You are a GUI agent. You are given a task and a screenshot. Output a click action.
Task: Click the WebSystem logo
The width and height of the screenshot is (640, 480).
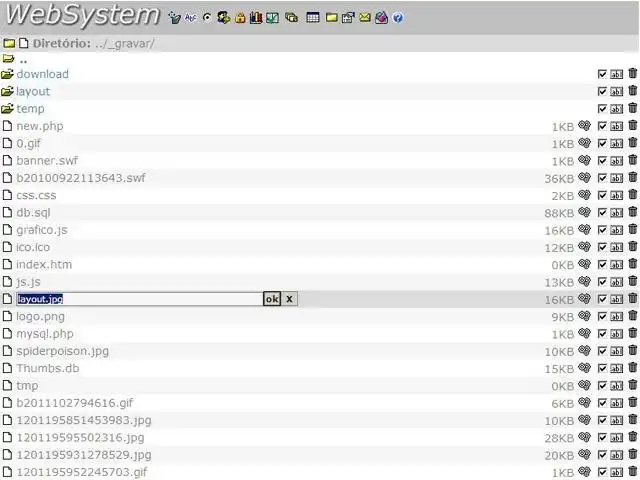pyautogui.click(x=82, y=16)
